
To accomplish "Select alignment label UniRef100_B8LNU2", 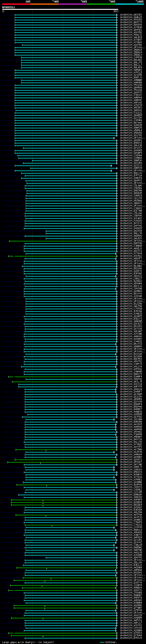I will (131, 60).
